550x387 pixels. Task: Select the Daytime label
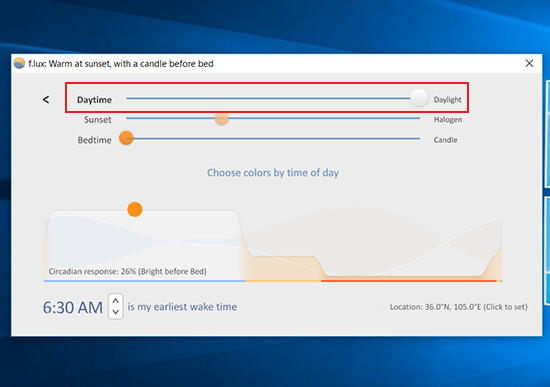click(94, 100)
